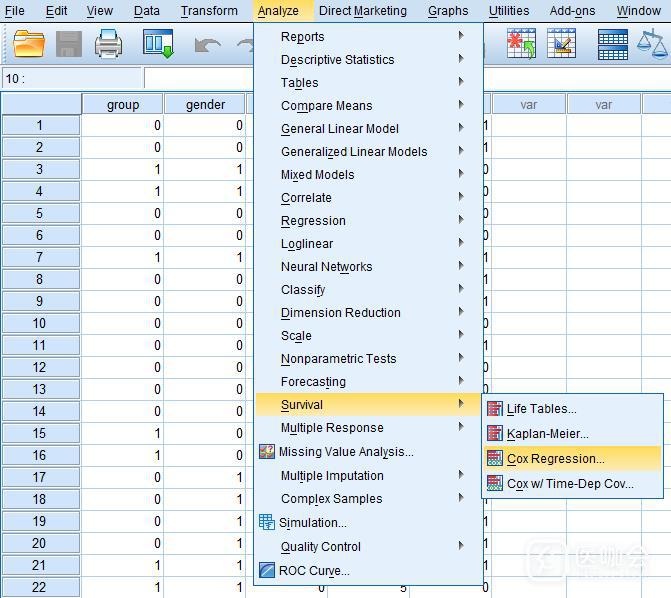
Task: Choose Cox Regression in Survival submenu
Action: (555, 459)
